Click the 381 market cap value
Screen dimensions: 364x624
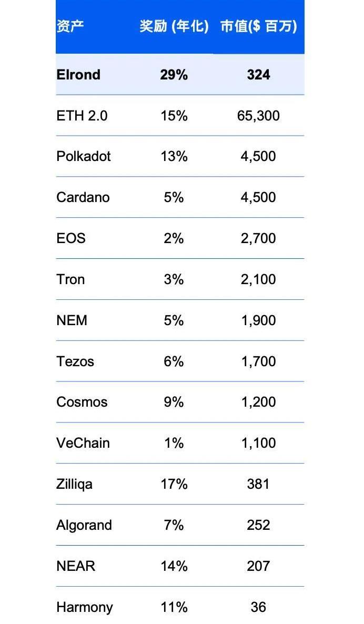click(x=259, y=484)
